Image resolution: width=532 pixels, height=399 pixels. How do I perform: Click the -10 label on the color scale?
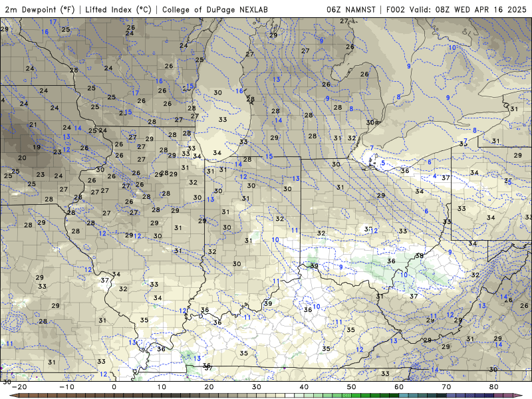tap(66, 387)
